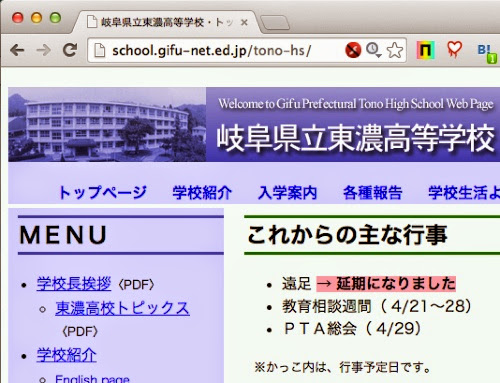The height and width of the screenshot is (383, 500).
Task: Bookmark the page with the star icon
Action: click(395, 50)
